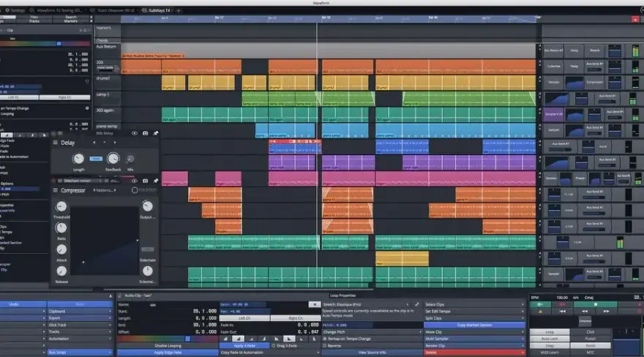Toggle the Left Ch button
644x357 pixels.
(244, 318)
